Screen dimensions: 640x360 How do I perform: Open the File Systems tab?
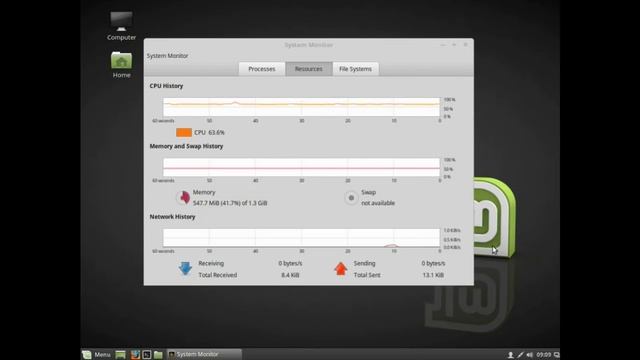click(356, 69)
